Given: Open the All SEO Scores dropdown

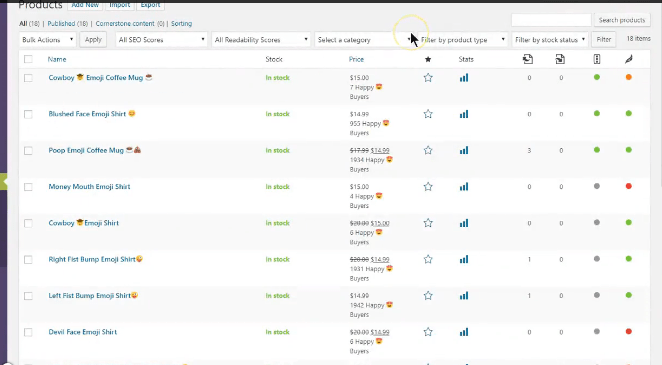Looking at the screenshot, I should [161, 40].
